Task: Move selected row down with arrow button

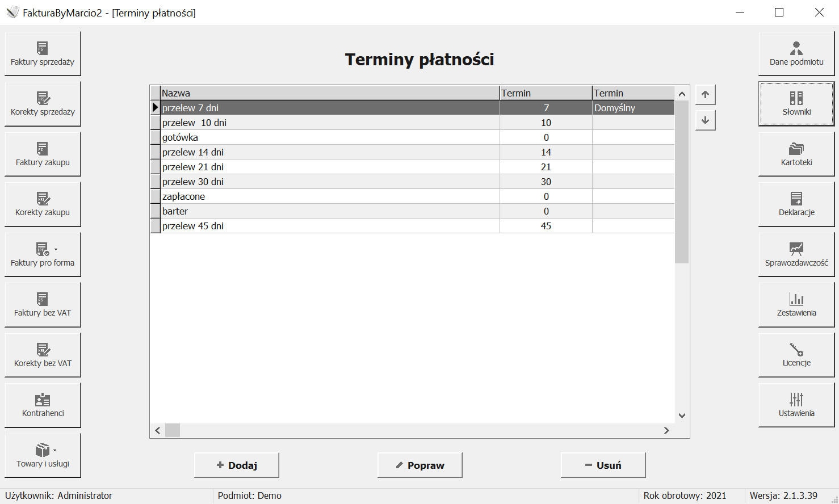Action: point(705,120)
